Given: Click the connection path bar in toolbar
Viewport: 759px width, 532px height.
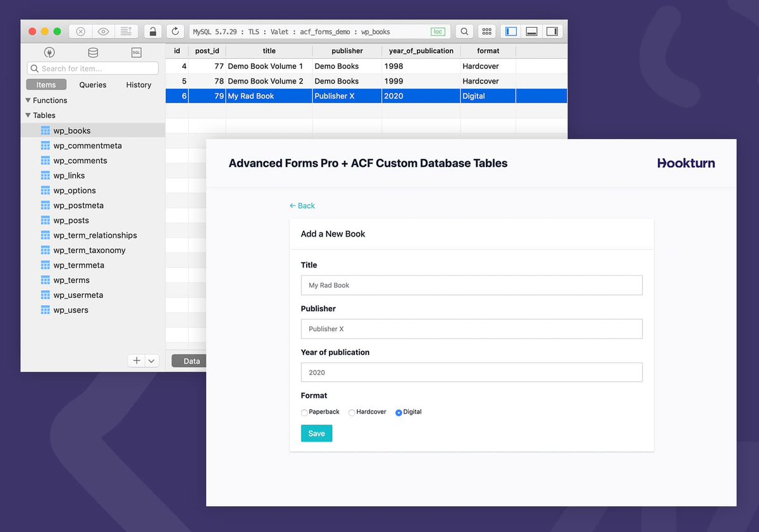Looking at the screenshot, I should (319, 32).
